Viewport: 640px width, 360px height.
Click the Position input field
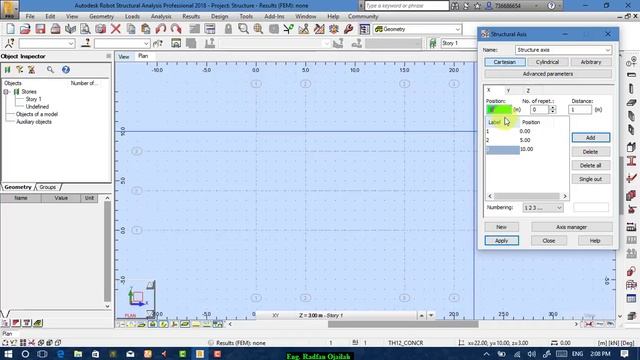pyautogui.click(x=499, y=109)
